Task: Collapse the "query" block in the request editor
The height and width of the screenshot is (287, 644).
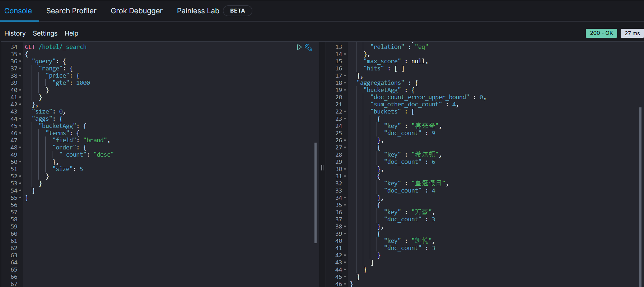Action: click(x=20, y=61)
